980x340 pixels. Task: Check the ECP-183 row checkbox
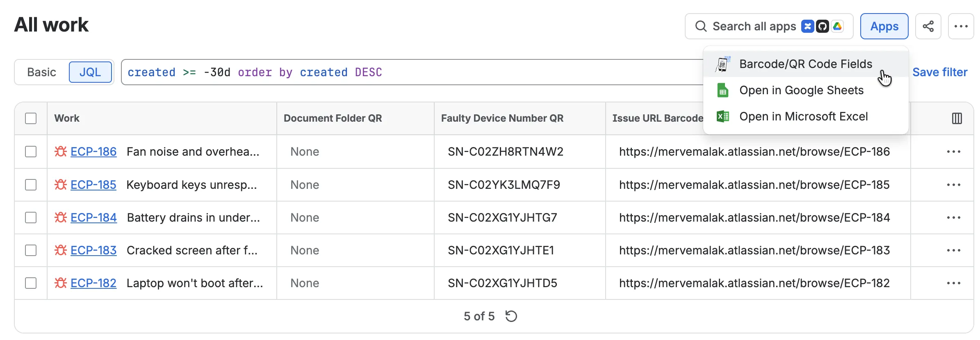(31, 250)
